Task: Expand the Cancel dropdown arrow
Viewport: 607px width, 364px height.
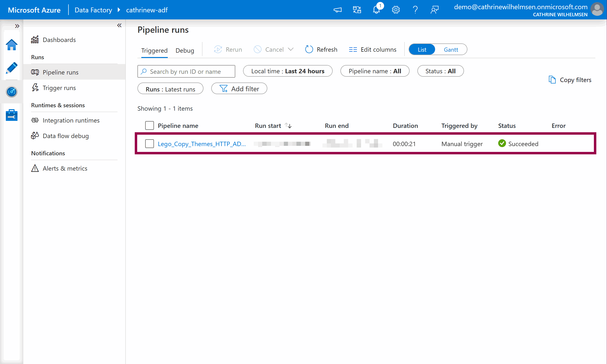Action: [x=291, y=49]
